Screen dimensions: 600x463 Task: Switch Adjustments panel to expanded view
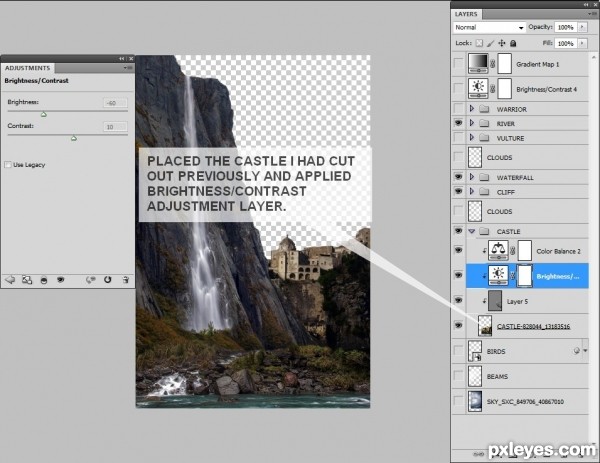27,280
